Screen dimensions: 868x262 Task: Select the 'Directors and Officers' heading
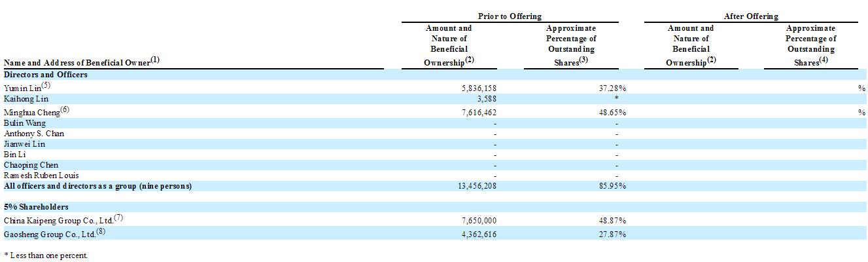[45, 75]
